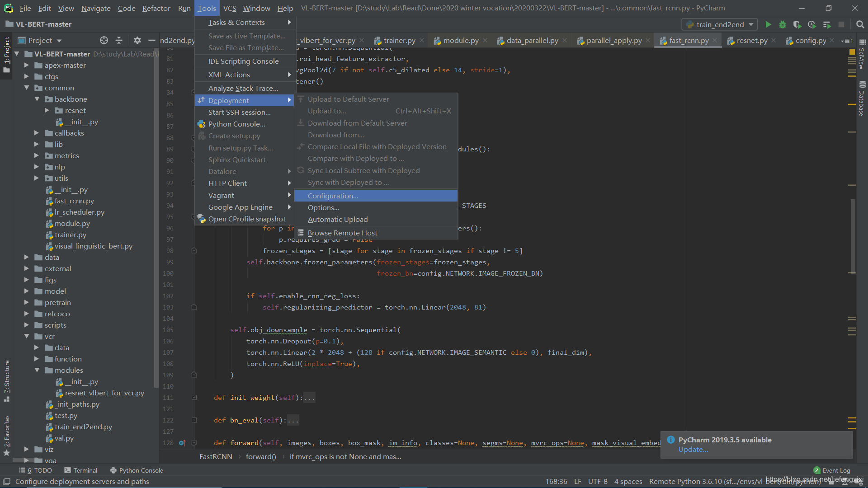The width and height of the screenshot is (868, 488).
Task: Select Configuration... in Deployment submenu
Action: pos(376,196)
